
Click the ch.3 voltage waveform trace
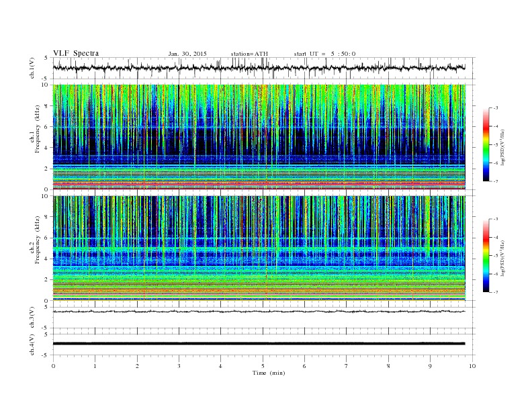[259, 312]
